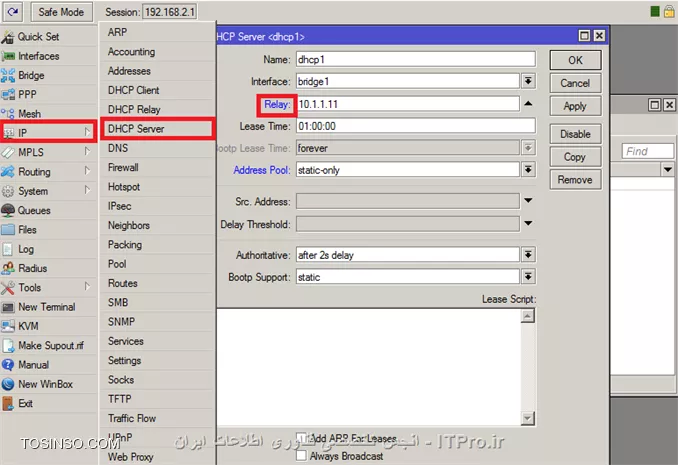Click the Lease Time field
Image resolution: width=678 pixels, height=465 pixels.
[416, 126]
